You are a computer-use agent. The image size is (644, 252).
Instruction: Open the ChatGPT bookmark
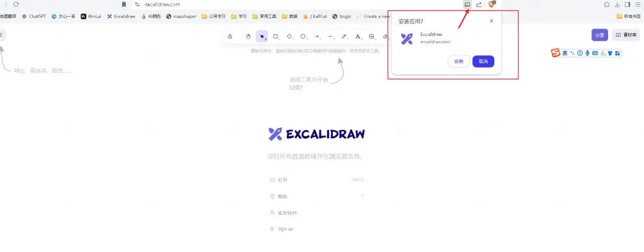pyautogui.click(x=34, y=16)
